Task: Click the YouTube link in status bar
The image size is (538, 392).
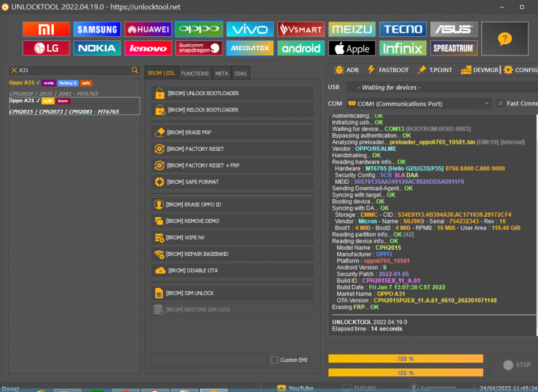Action: click(295, 388)
